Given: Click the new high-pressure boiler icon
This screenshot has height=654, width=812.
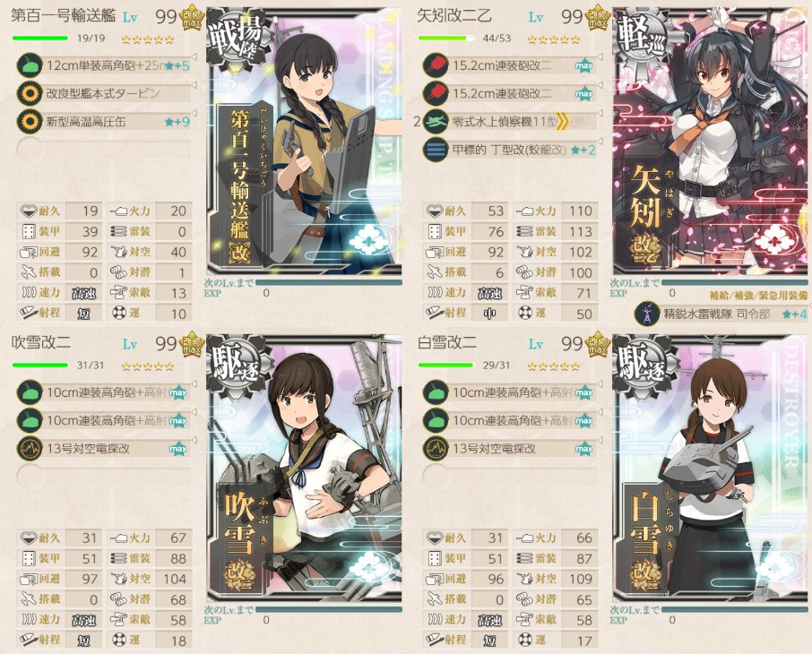Looking at the screenshot, I should (30, 122).
